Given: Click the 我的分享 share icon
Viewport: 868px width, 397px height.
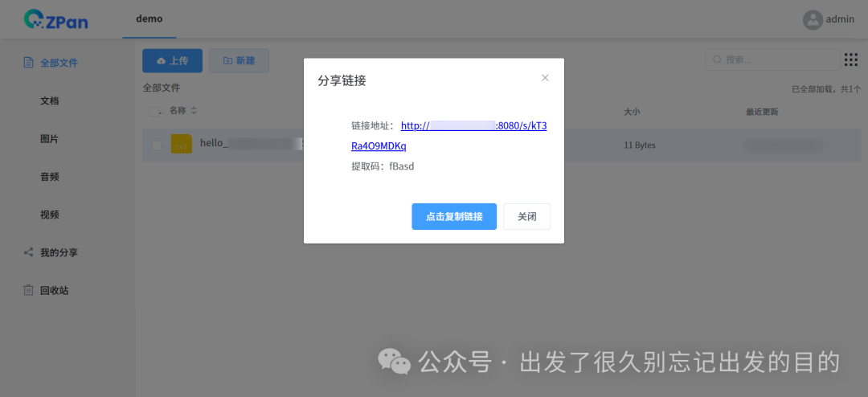Looking at the screenshot, I should tap(28, 252).
